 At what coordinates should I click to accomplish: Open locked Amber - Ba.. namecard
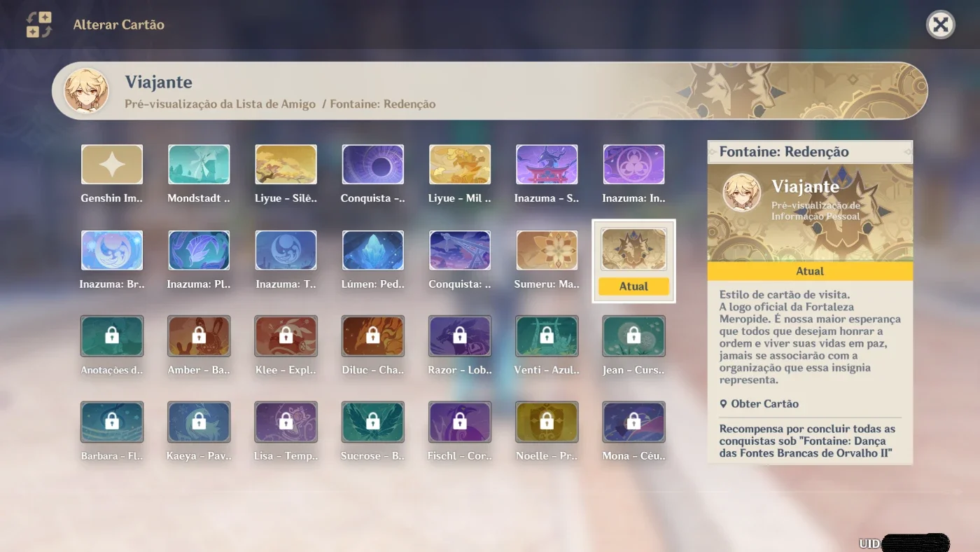199,336
